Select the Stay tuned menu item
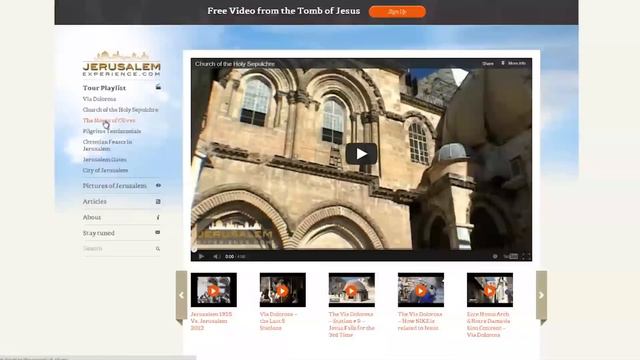Screen dimensions: 640x360 tap(99, 233)
